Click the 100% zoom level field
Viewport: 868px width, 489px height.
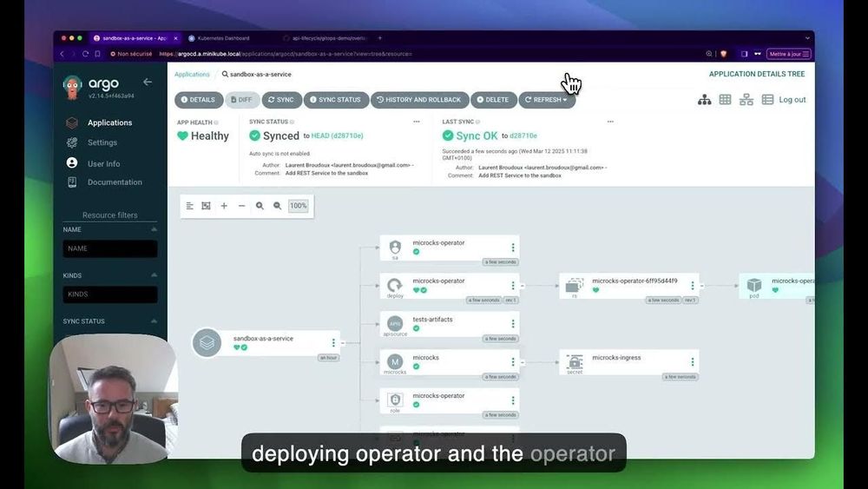pyautogui.click(x=299, y=206)
